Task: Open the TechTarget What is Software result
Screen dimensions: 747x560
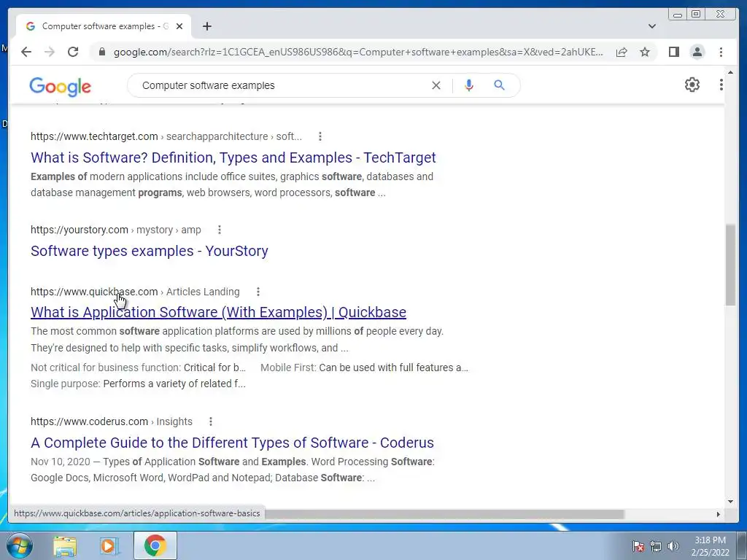Action: coord(233,157)
